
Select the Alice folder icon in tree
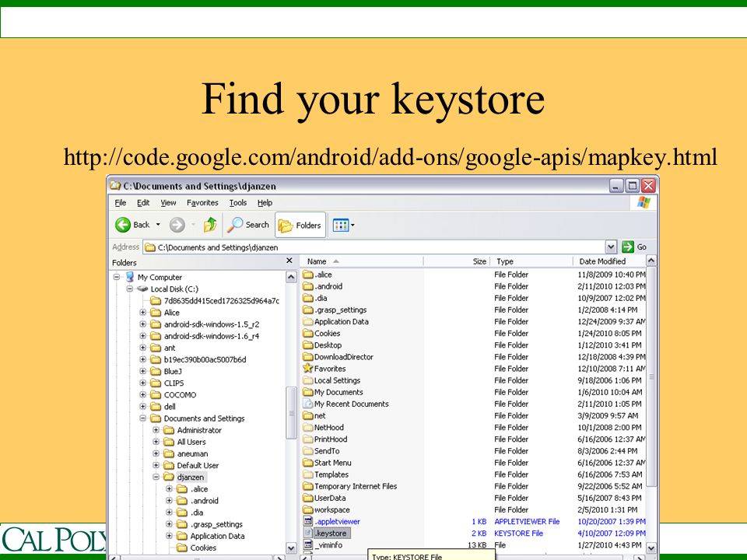(x=156, y=313)
